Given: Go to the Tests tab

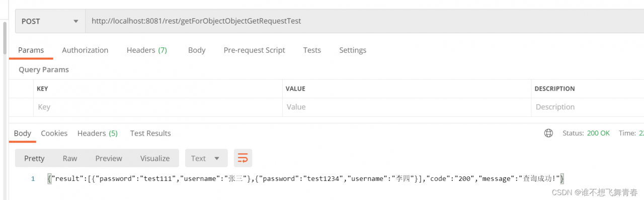Looking at the screenshot, I should pyautogui.click(x=312, y=50).
